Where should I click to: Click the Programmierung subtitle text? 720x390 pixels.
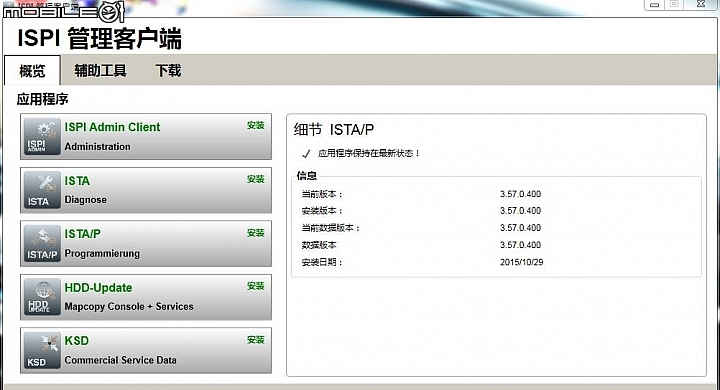pyautogui.click(x=102, y=254)
